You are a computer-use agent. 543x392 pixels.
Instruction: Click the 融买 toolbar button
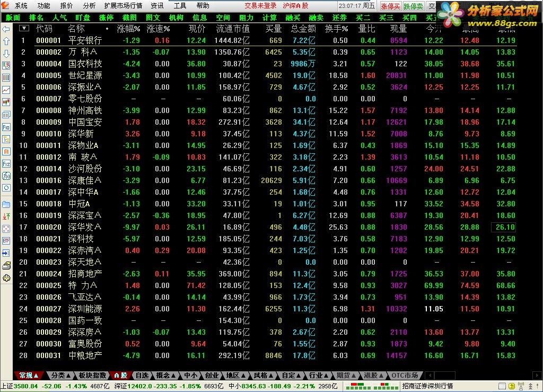click(293, 18)
